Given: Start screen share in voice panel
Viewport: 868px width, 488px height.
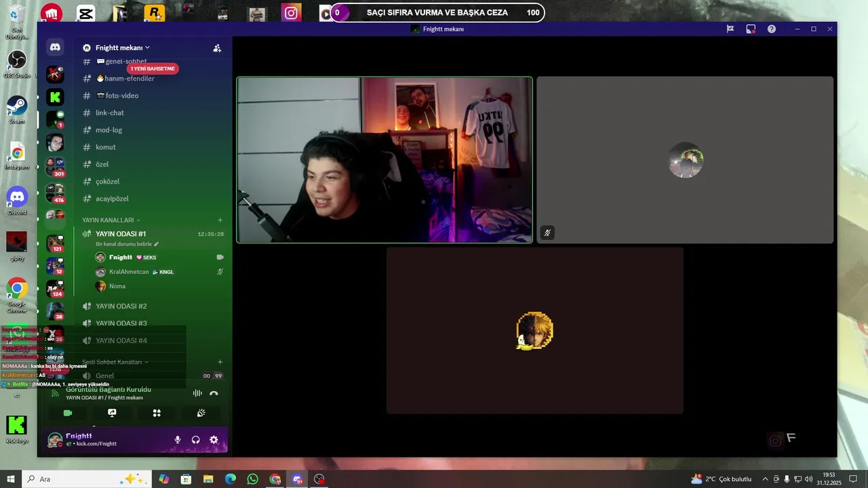Looking at the screenshot, I should 112,413.
